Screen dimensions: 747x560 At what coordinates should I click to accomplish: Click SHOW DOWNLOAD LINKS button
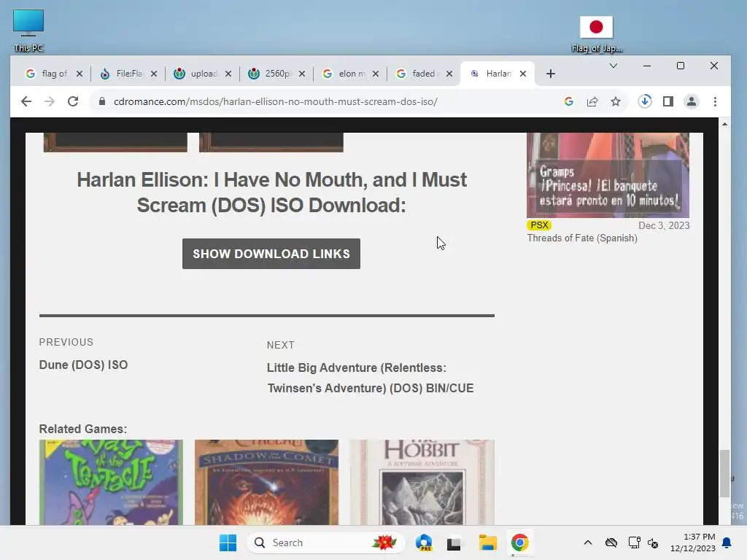(271, 254)
